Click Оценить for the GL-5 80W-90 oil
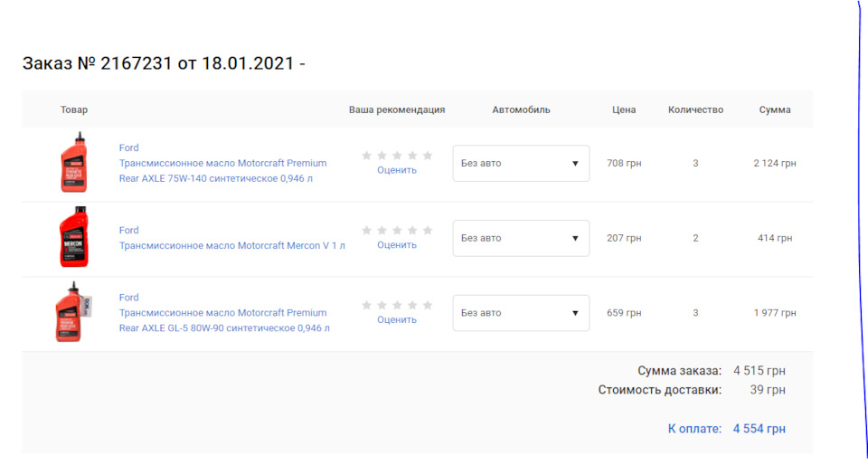This screenshot has height=465, width=868. tap(397, 320)
